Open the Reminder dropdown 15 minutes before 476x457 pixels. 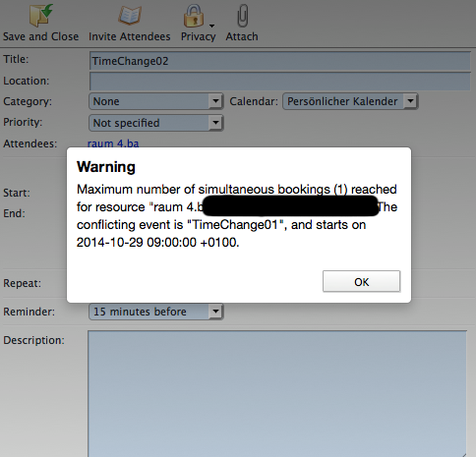pyautogui.click(x=156, y=312)
